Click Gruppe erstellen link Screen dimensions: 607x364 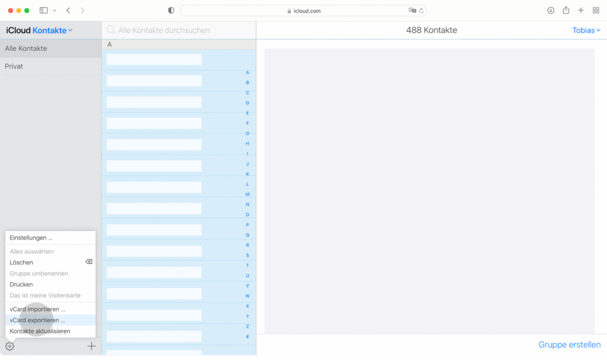coord(569,345)
